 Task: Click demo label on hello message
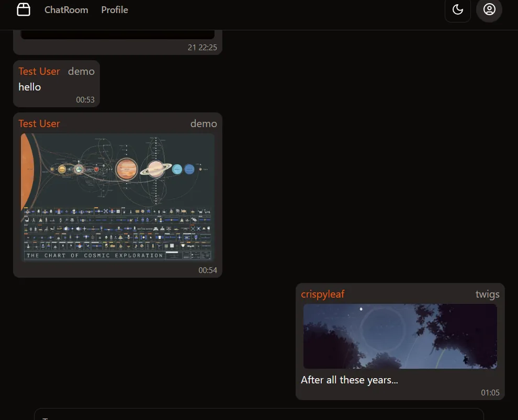pos(81,71)
